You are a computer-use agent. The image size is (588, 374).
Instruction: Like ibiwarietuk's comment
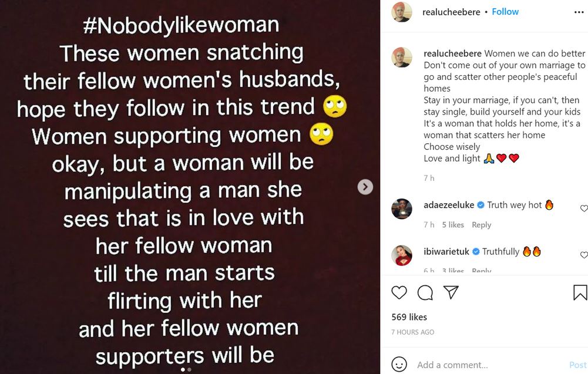583,255
